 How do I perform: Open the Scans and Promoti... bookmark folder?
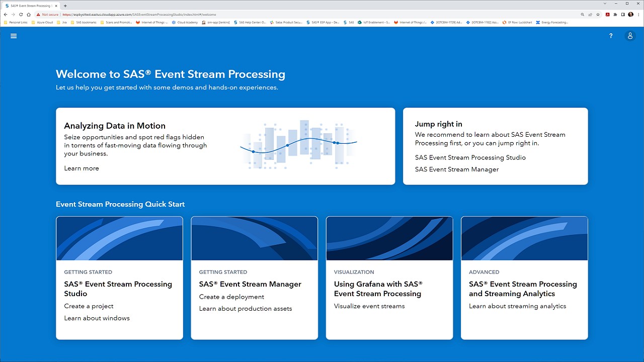point(116,23)
